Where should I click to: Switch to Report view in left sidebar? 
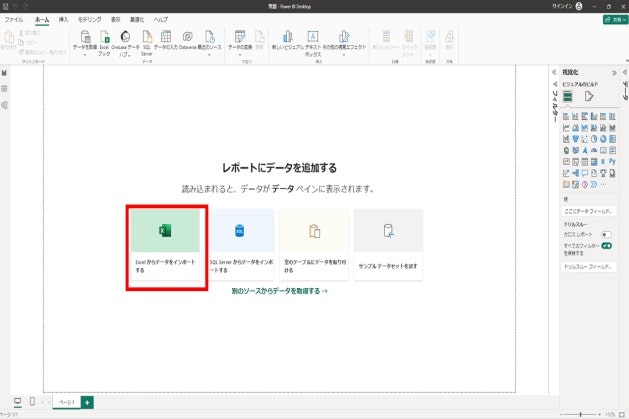[x=4, y=73]
